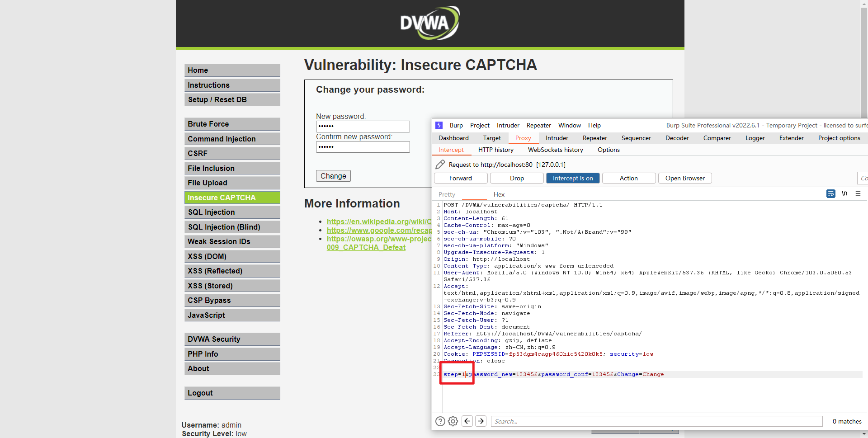Screen dimensions: 868x438
Task: Open the Help menu
Action: tap(594, 125)
